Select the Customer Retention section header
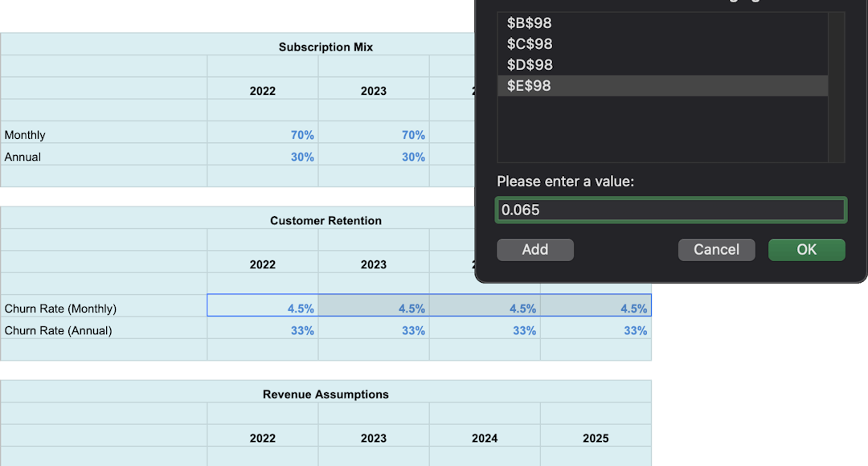868x466 pixels. coord(325,220)
